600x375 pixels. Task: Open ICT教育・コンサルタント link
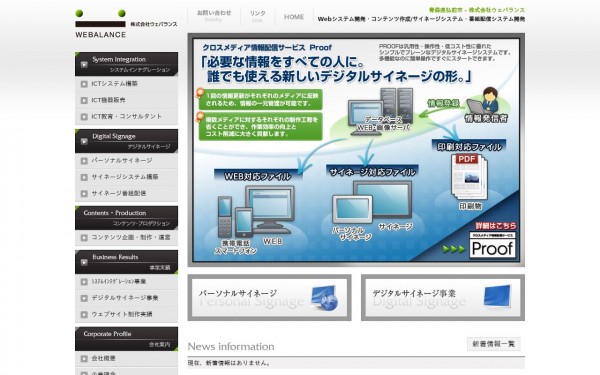pyautogui.click(x=126, y=116)
